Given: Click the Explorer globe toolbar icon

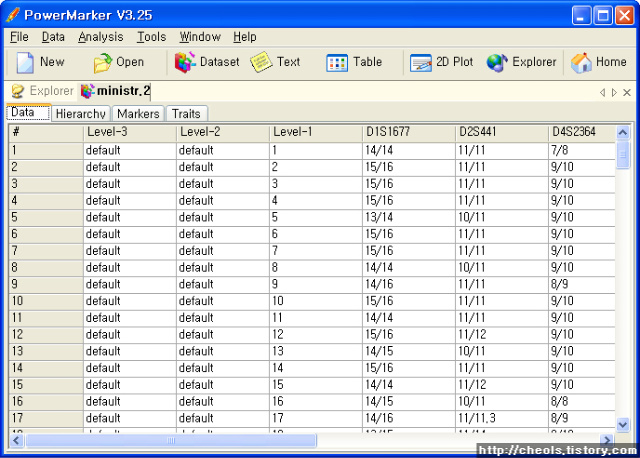Looking at the screenshot, I should (x=497, y=63).
